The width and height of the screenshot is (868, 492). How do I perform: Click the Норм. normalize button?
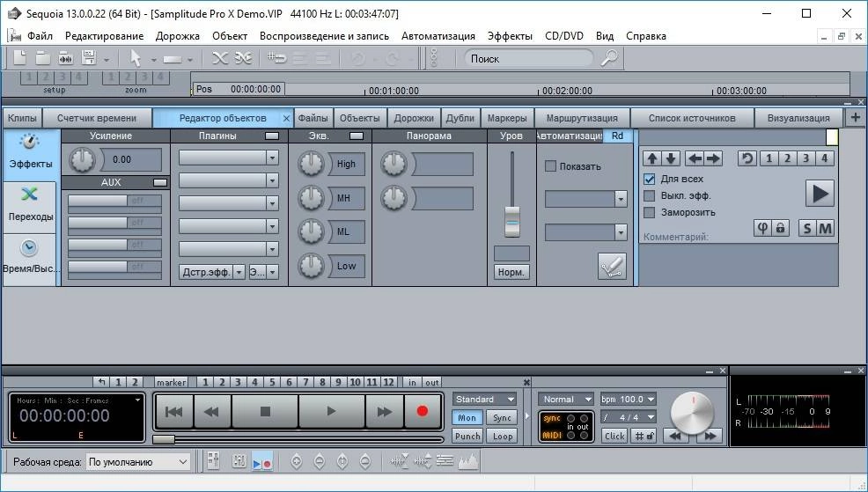[511, 272]
